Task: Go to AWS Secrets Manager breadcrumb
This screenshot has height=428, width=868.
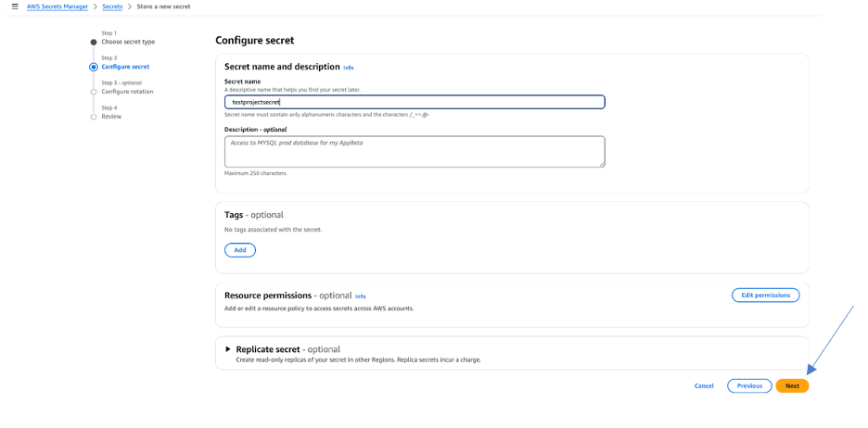Action: [x=57, y=6]
